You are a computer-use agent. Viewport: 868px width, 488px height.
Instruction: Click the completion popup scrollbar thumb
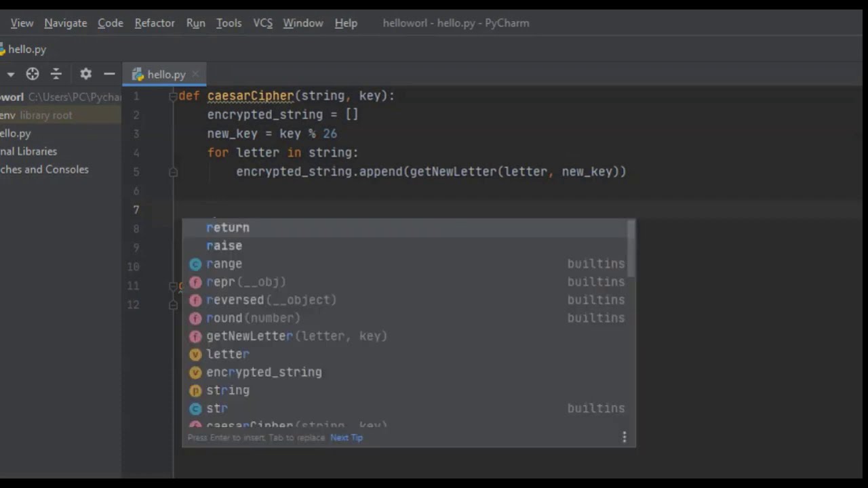pos(631,249)
